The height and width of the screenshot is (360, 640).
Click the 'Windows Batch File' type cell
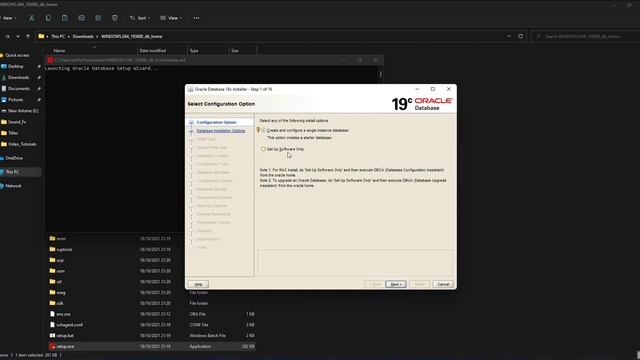pos(207,336)
